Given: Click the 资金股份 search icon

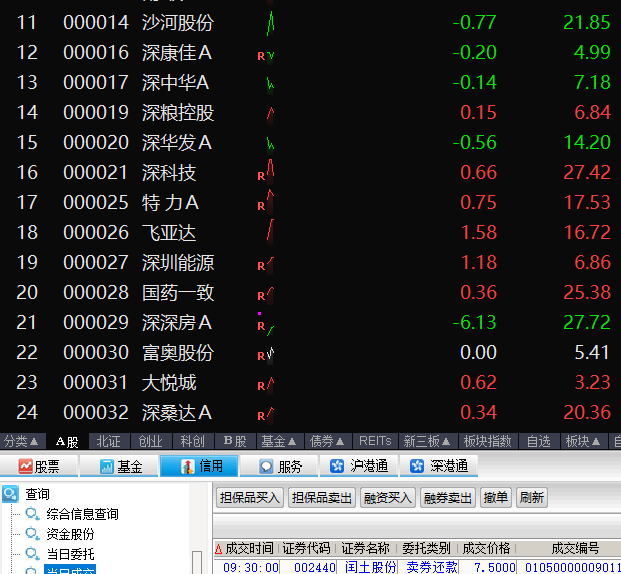Looking at the screenshot, I should (32, 534).
